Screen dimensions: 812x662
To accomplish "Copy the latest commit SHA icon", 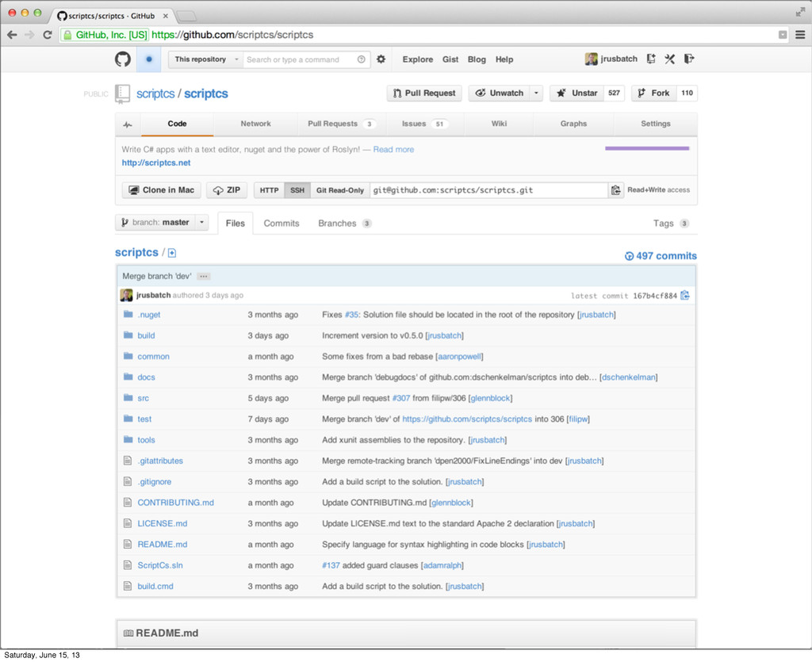I will click(684, 296).
